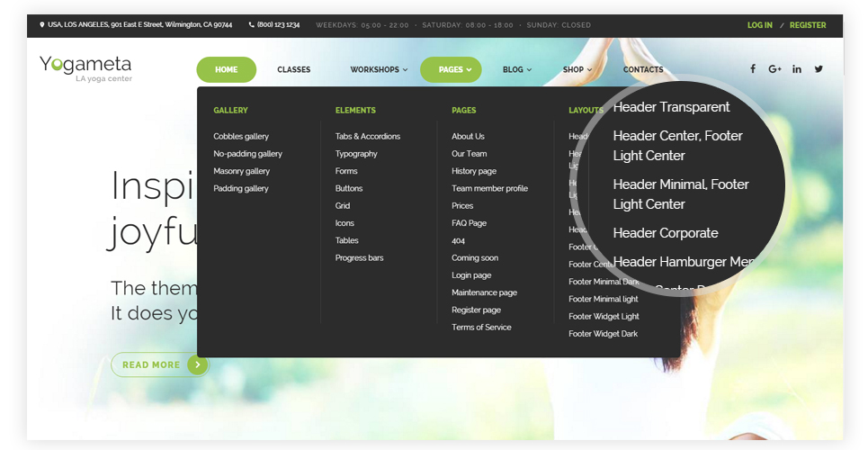
Task: Click the phone number (800) 123 1234
Action: click(x=279, y=25)
